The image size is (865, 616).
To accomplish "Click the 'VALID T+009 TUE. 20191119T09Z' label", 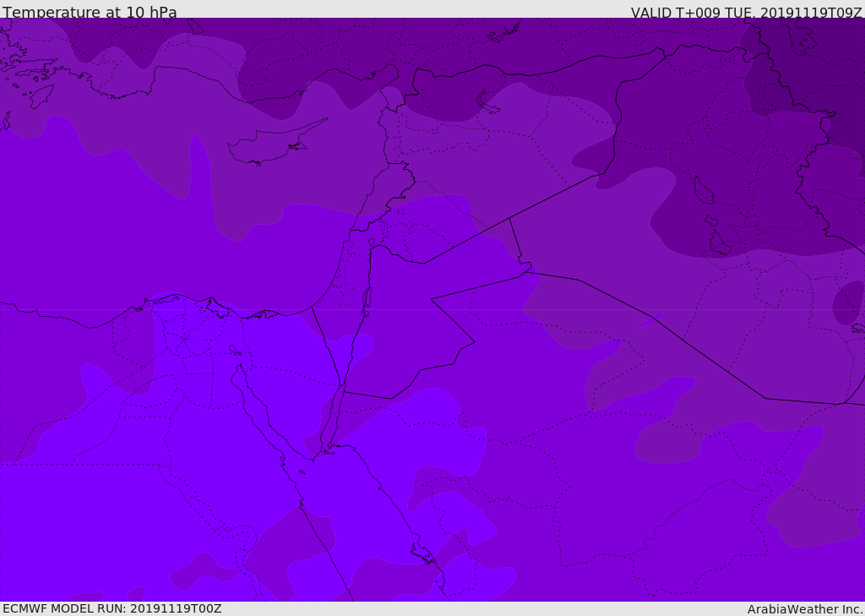I will [x=747, y=12].
